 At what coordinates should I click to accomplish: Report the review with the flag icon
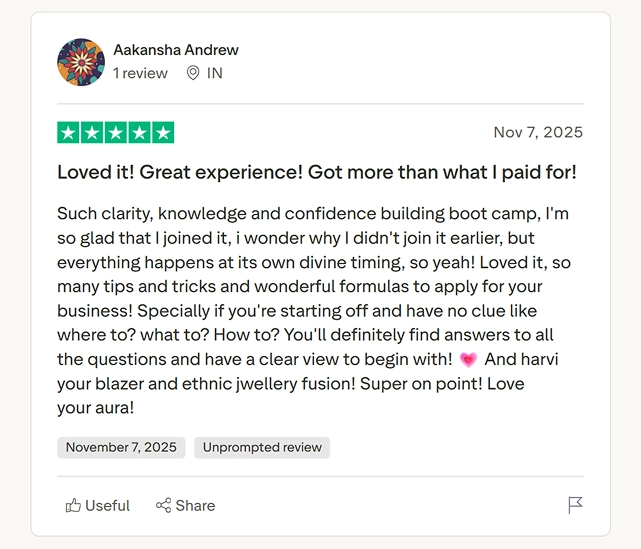[x=575, y=506]
